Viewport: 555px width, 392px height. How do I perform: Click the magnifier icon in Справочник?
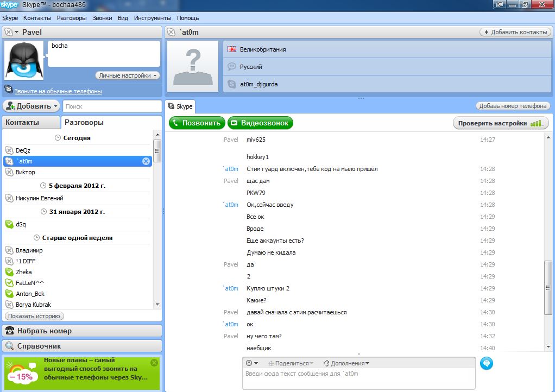click(10, 346)
